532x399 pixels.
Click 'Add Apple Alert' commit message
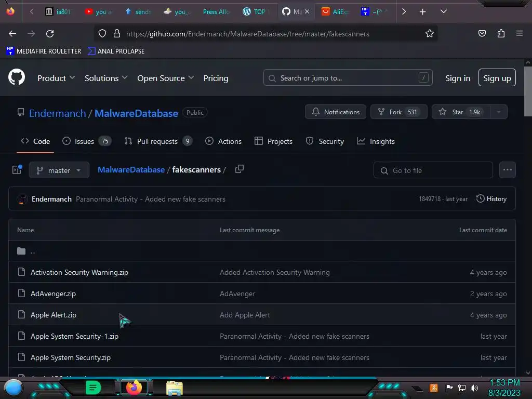pyautogui.click(x=245, y=315)
